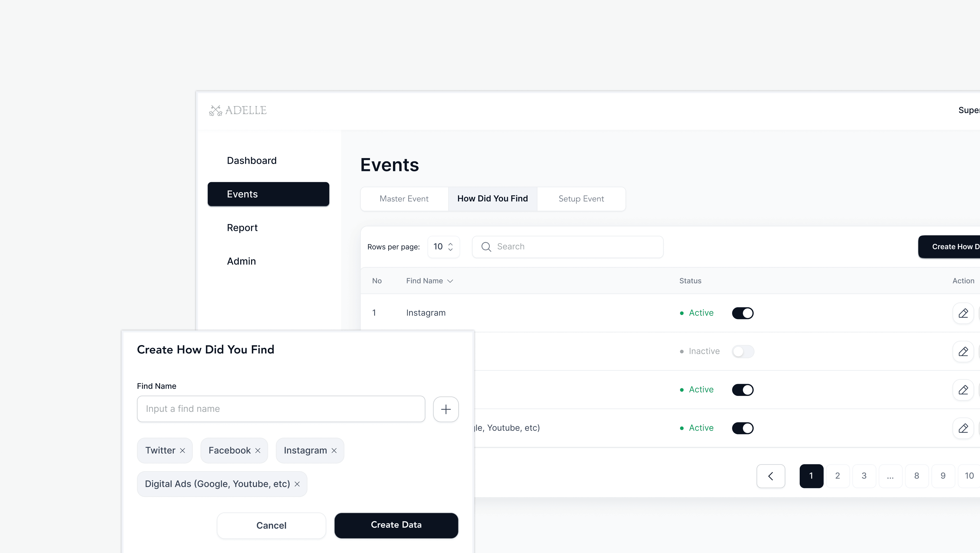Select Report in the sidebar
The image size is (980, 553).
(x=242, y=227)
